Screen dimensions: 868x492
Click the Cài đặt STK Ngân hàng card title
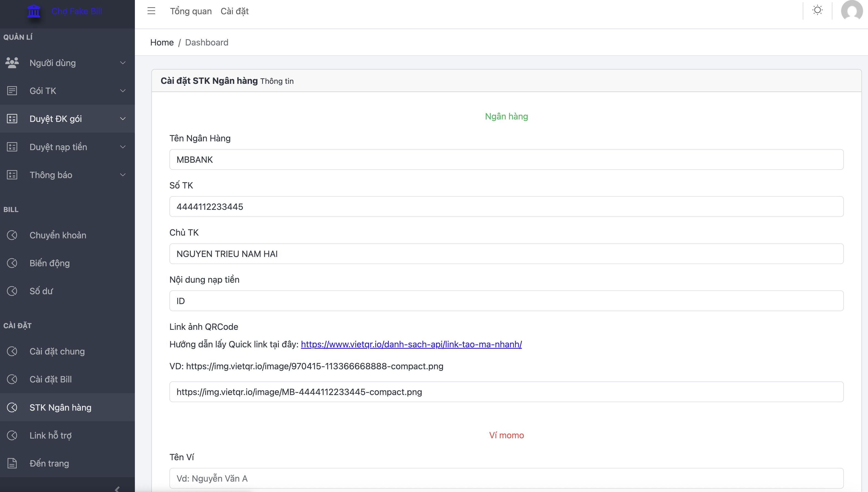pyautogui.click(x=209, y=81)
